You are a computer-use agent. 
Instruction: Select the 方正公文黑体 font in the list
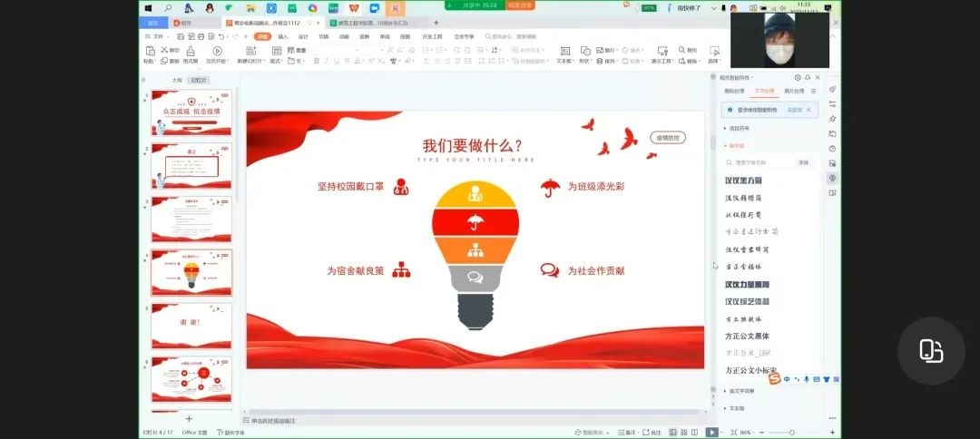pyautogui.click(x=747, y=336)
